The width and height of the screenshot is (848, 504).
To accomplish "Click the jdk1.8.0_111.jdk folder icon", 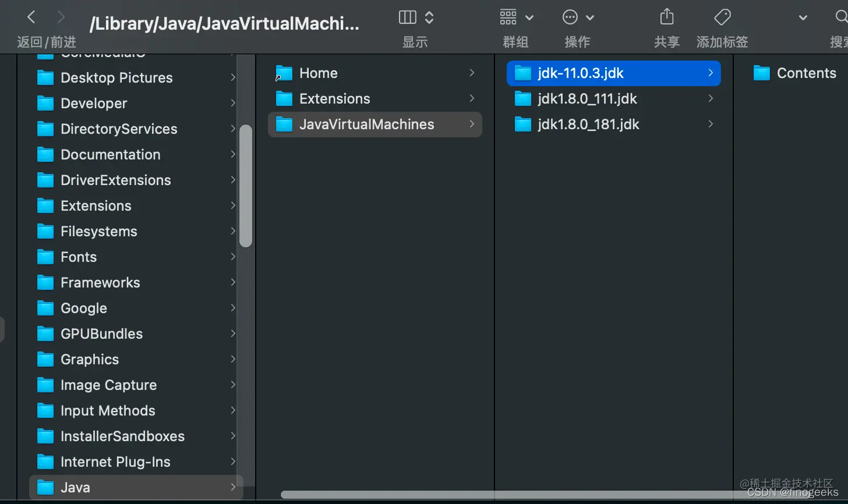I will (523, 98).
